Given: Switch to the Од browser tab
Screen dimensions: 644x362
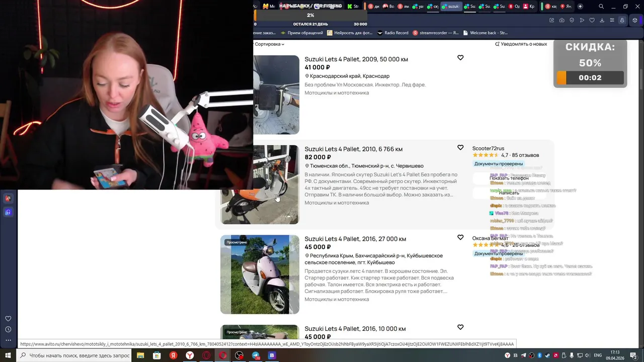Looking at the screenshot, I should tap(514, 7).
